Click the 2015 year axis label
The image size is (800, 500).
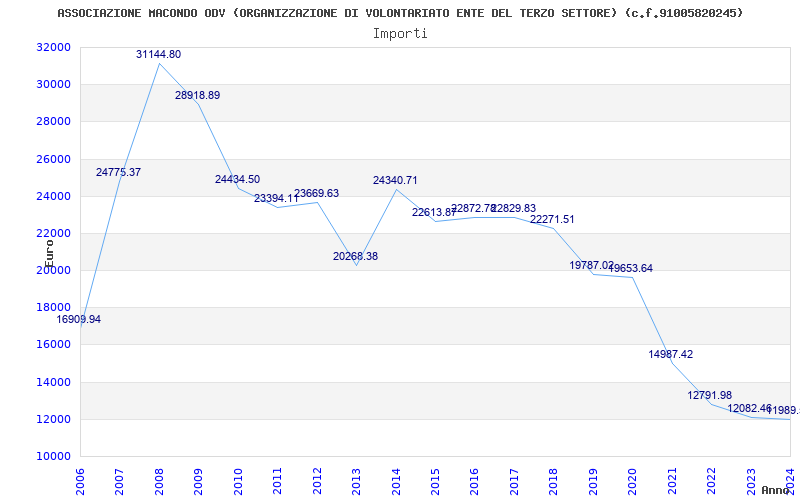pos(435,480)
